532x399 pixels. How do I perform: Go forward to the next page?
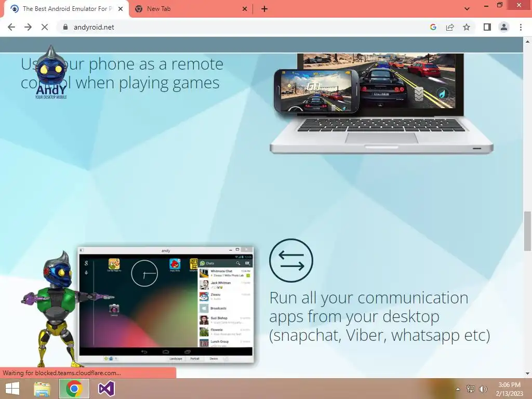[x=28, y=27]
